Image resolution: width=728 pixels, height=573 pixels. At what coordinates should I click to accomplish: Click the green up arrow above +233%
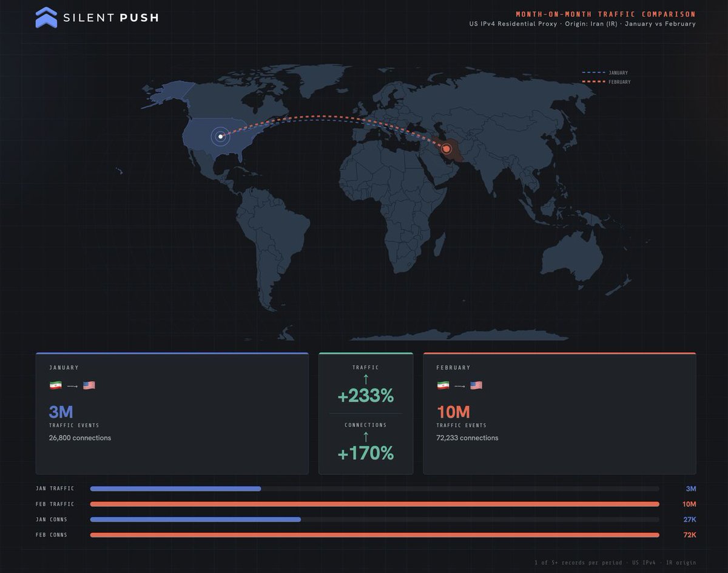click(366, 379)
